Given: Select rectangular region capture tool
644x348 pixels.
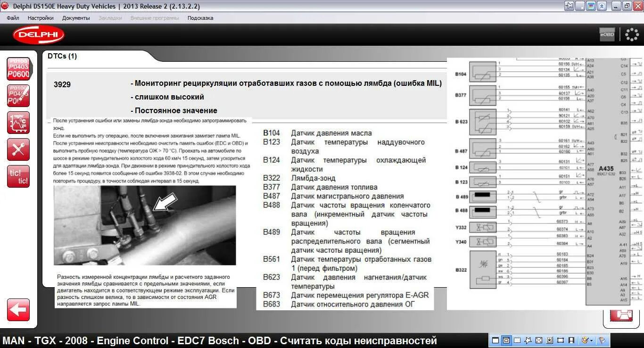Looking at the screenshot, I should coord(517,340).
